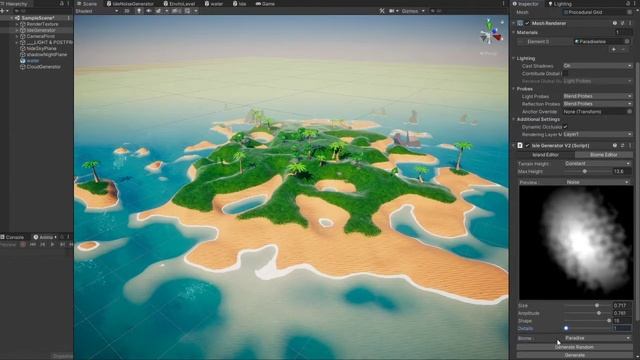Toggle scene effects in the Scene toolbar
Screen dimensions: 640x360
(158, 11)
